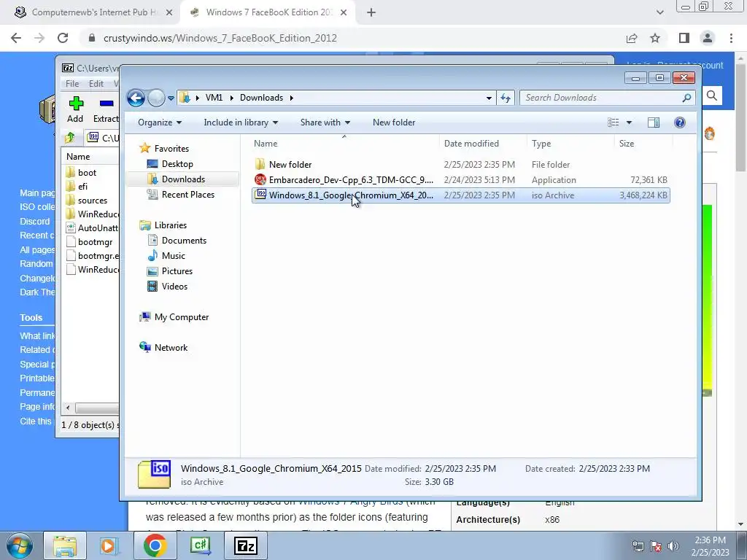Go up one folder in 7-Zip
Image resolution: width=747 pixels, height=560 pixels.
coord(70,138)
